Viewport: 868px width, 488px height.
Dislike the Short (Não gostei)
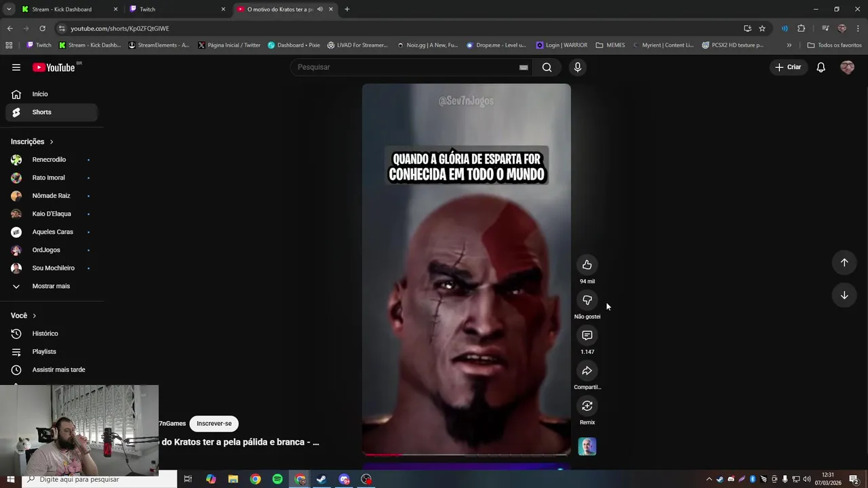tap(587, 300)
